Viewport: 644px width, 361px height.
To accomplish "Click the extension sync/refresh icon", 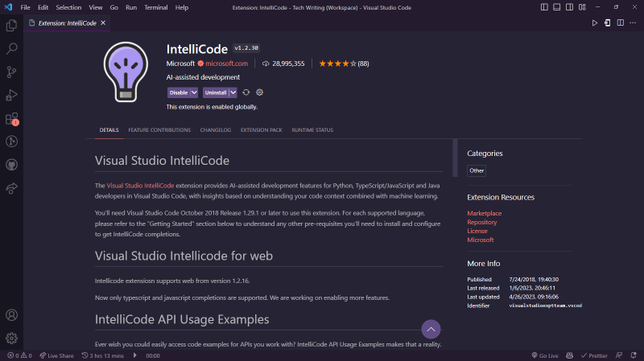I will [x=246, y=92].
